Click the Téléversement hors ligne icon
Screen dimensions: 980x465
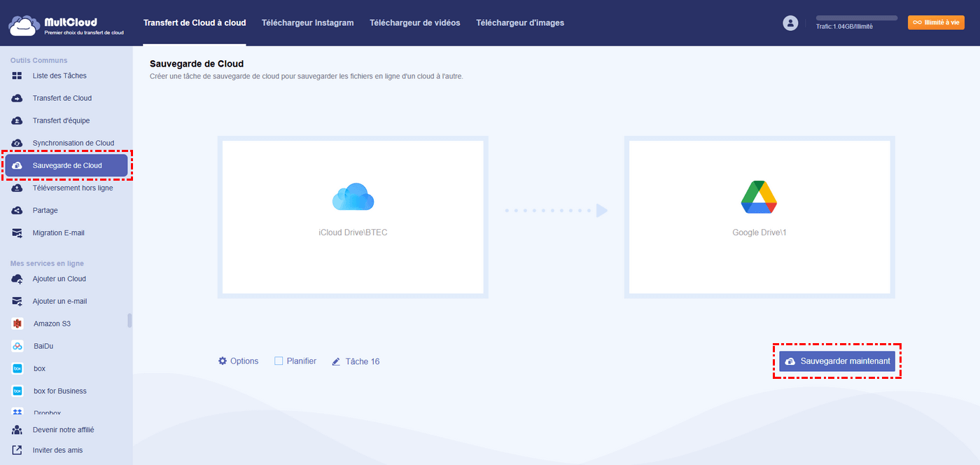[x=17, y=188]
